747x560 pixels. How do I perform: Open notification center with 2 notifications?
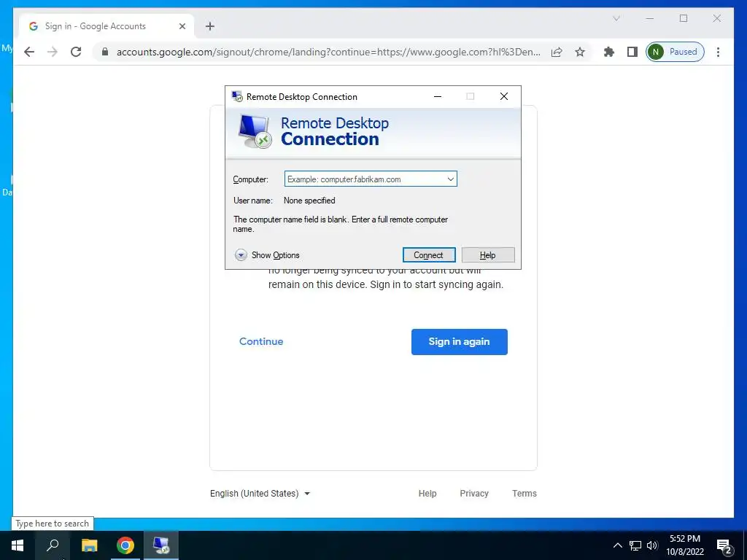coord(724,545)
